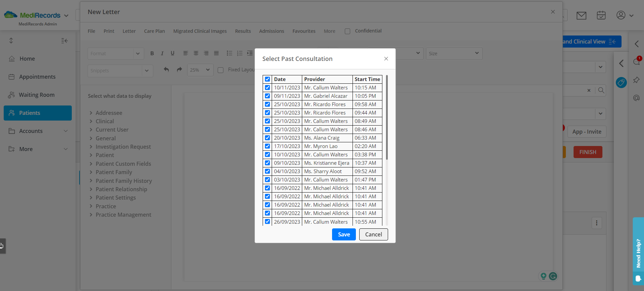Redo the last edit
Image resolution: width=644 pixels, height=291 pixels.
(x=179, y=70)
